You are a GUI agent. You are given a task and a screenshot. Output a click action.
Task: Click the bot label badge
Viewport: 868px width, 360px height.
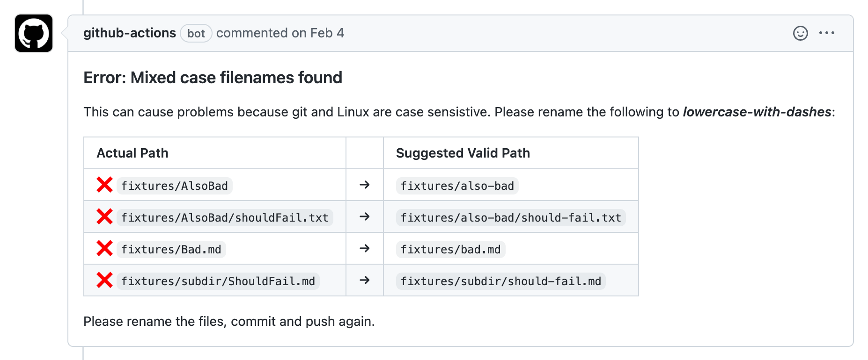pyautogui.click(x=196, y=34)
